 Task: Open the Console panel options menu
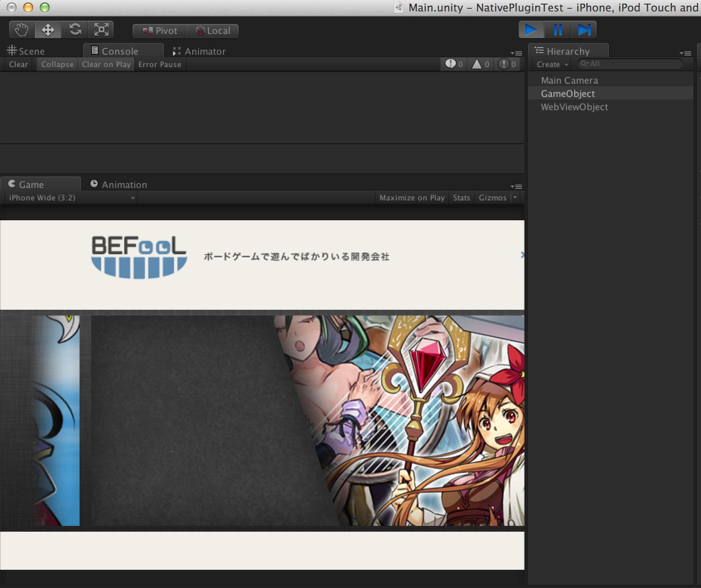pos(516,53)
